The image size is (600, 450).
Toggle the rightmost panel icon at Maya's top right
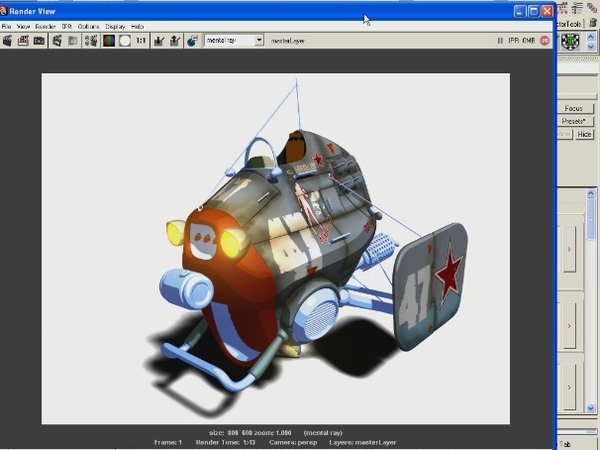[x=592, y=8]
